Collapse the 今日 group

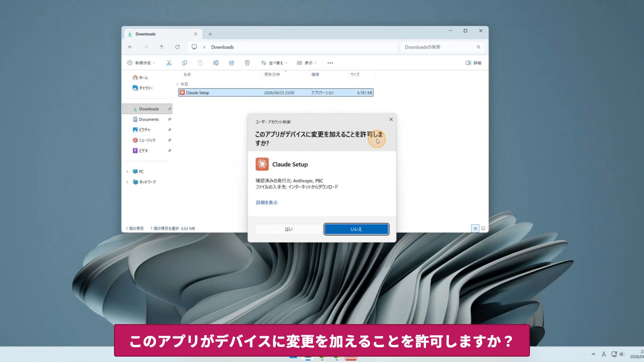(x=177, y=84)
